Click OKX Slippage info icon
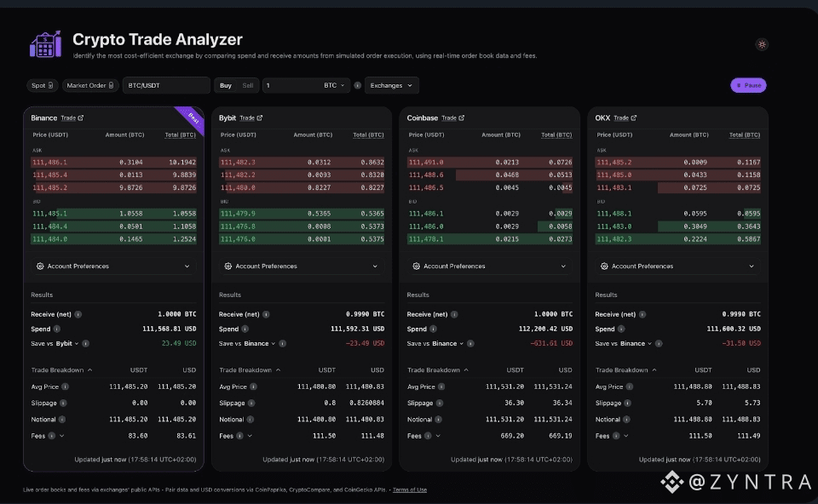 tap(628, 403)
